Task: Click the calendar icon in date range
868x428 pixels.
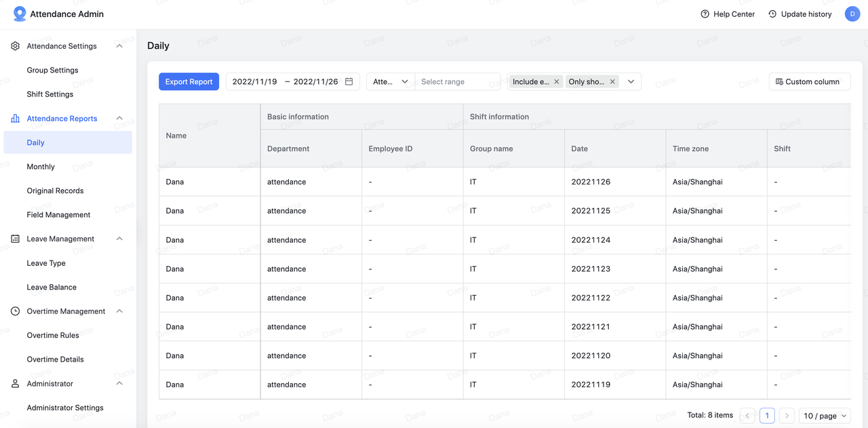Action: pyautogui.click(x=349, y=81)
